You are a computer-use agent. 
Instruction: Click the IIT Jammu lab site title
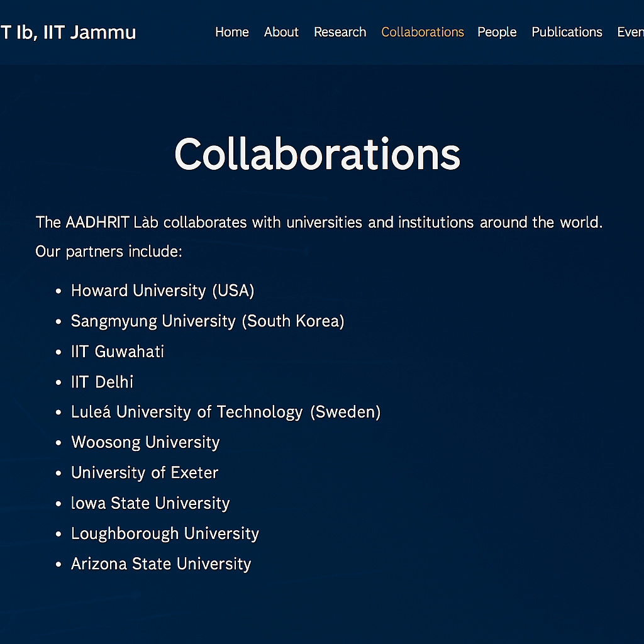pos(68,32)
